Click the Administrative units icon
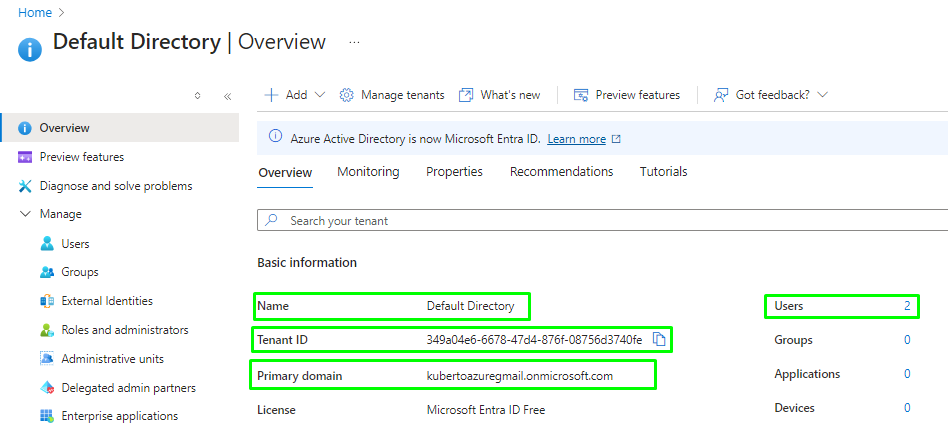Screen dimensions: 948x429 47,359
